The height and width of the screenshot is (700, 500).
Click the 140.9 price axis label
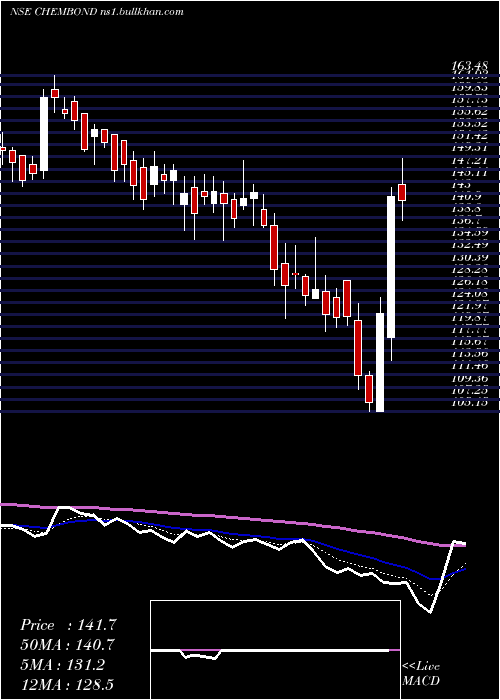coord(468,196)
